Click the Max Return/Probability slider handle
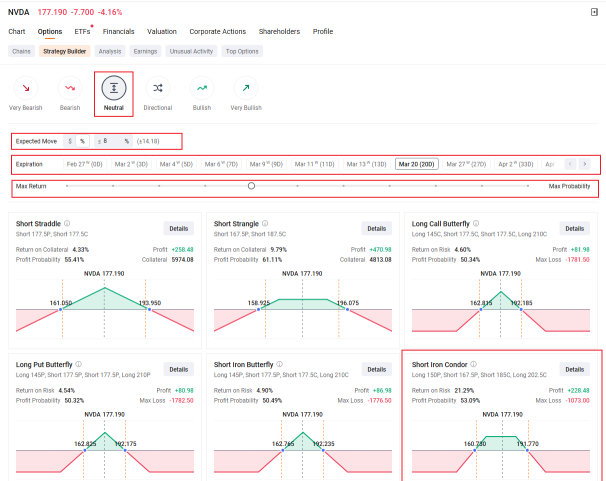This screenshot has width=606, height=481. click(x=251, y=186)
